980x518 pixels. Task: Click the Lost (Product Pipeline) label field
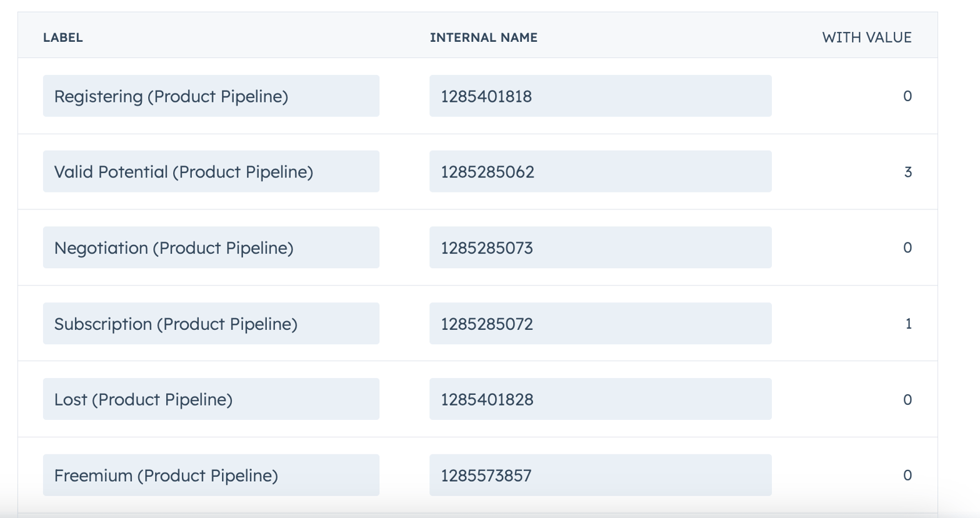pos(211,399)
